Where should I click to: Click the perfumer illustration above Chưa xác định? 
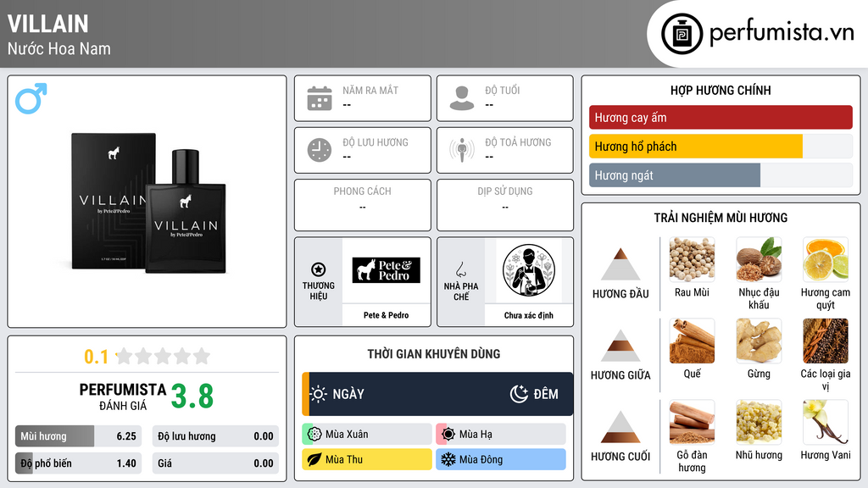tap(529, 270)
